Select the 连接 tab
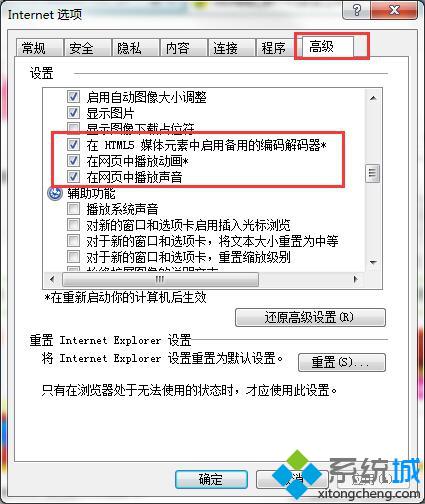The height and width of the screenshot is (504, 425). tap(225, 48)
